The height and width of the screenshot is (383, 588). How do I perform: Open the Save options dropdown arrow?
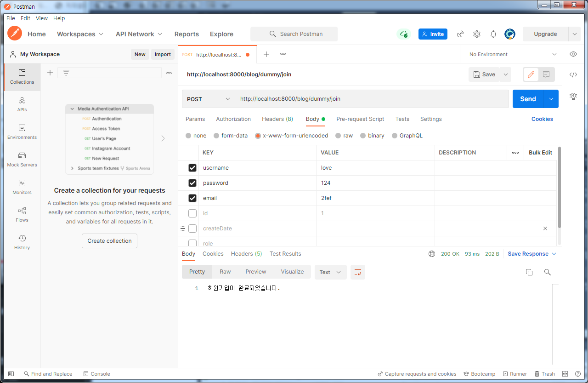pos(506,74)
